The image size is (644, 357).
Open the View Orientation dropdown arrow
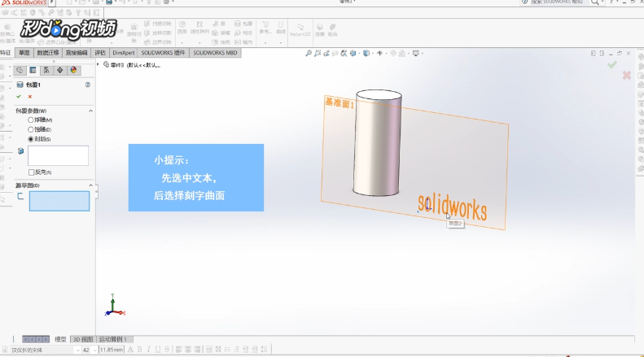359,54
